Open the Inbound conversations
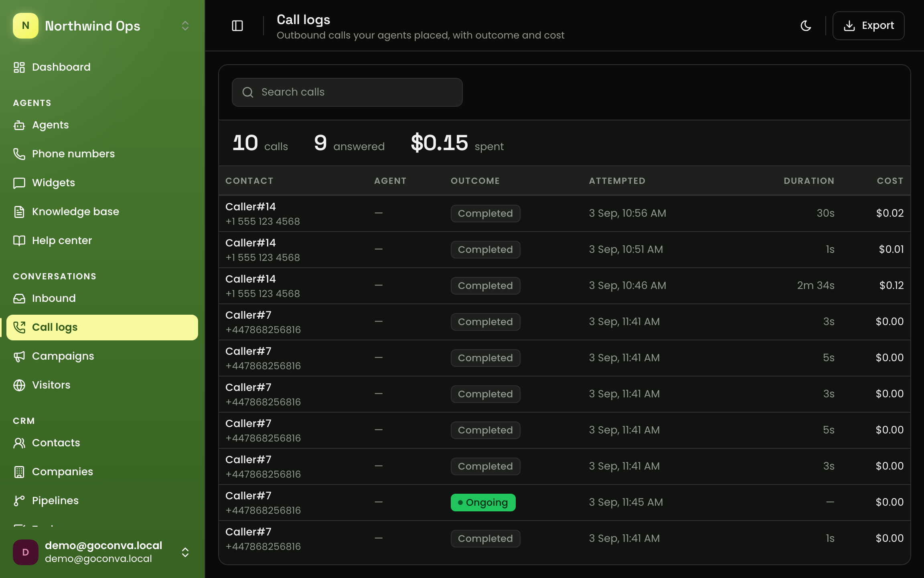924x578 pixels. (102, 298)
